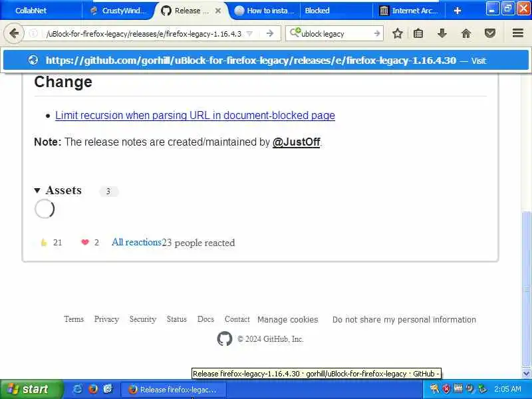Open a new tab with plus button
This screenshot has width=532, height=399.
[x=457, y=11]
